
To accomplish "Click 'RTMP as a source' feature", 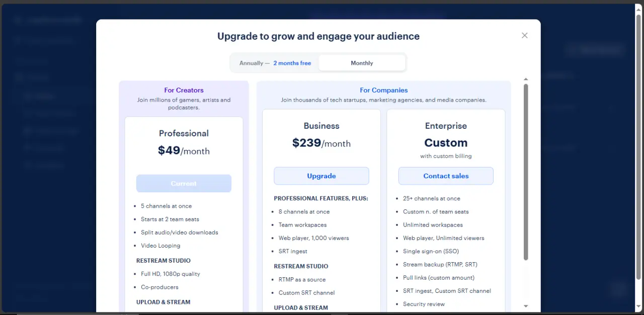I will [302, 279].
